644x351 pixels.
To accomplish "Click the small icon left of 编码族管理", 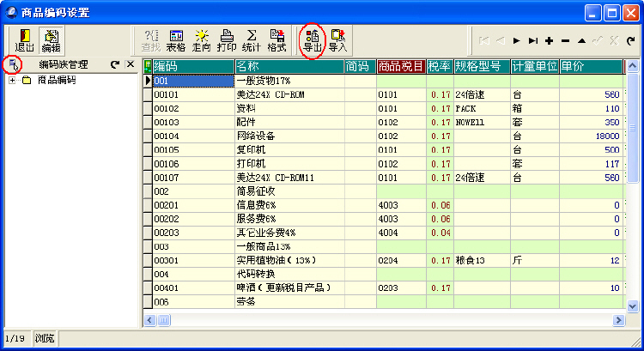I will pyautogui.click(x=13, y=64).
